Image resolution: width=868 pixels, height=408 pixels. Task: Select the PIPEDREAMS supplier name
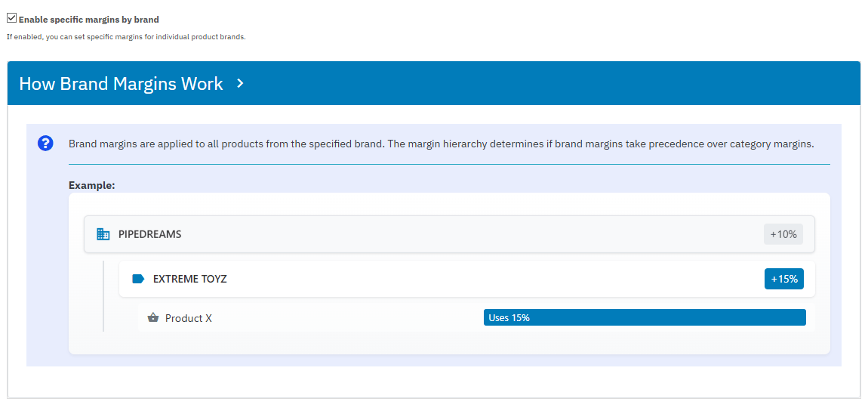click(x=149, y=234)
